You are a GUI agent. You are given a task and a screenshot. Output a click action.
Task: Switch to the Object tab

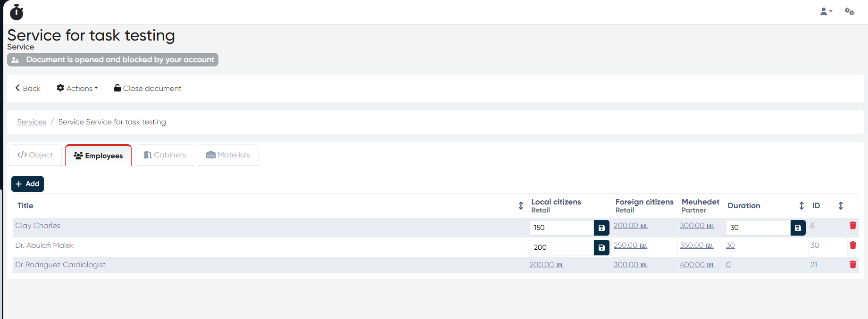tap(35, 155)
